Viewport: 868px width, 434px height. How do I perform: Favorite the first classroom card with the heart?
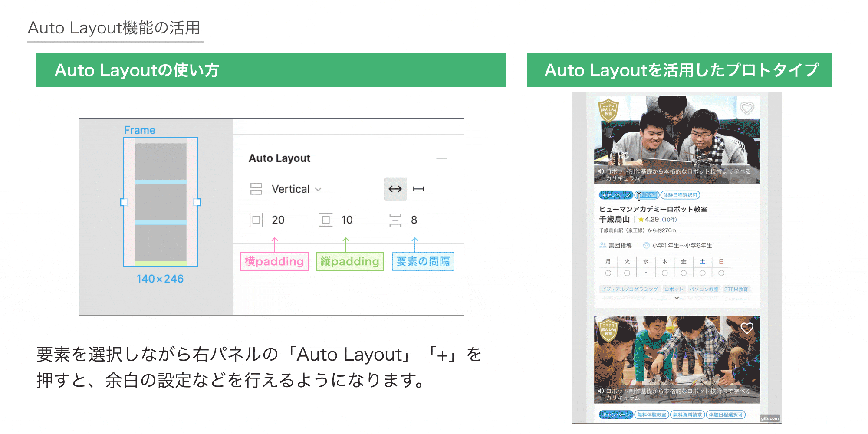747,108
